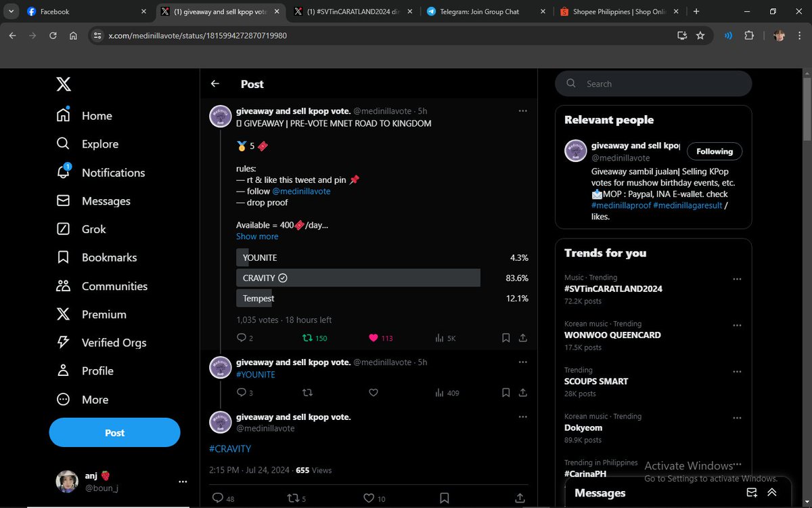The image size is (812, 508).
Task: View analytics showing 5K views
Action: pyautogui.click(x=445, y=338)
